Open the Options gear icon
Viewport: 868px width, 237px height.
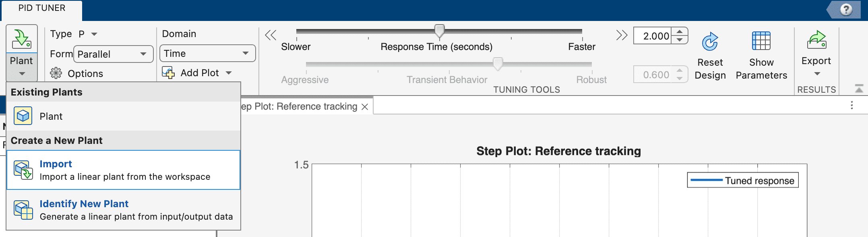tap(56, 73)
